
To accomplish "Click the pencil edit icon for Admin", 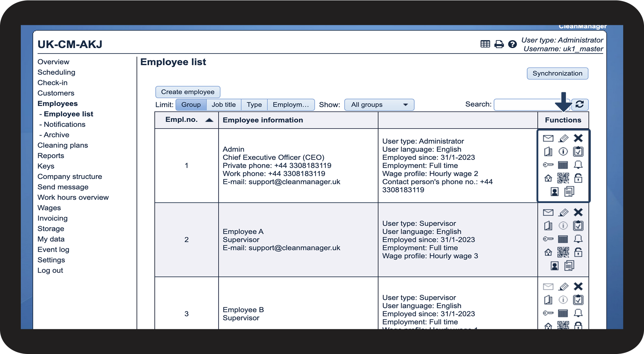I will tap(563, 138).
